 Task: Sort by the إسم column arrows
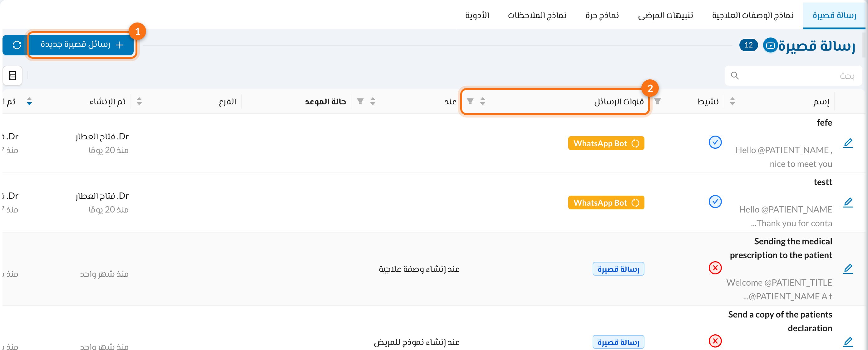point(732,101)
